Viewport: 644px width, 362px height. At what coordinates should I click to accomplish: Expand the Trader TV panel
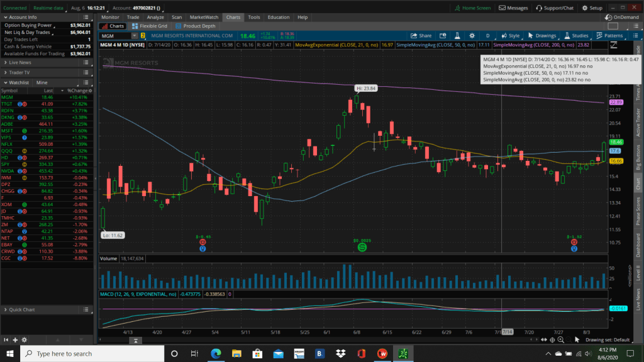click(5, 73)
